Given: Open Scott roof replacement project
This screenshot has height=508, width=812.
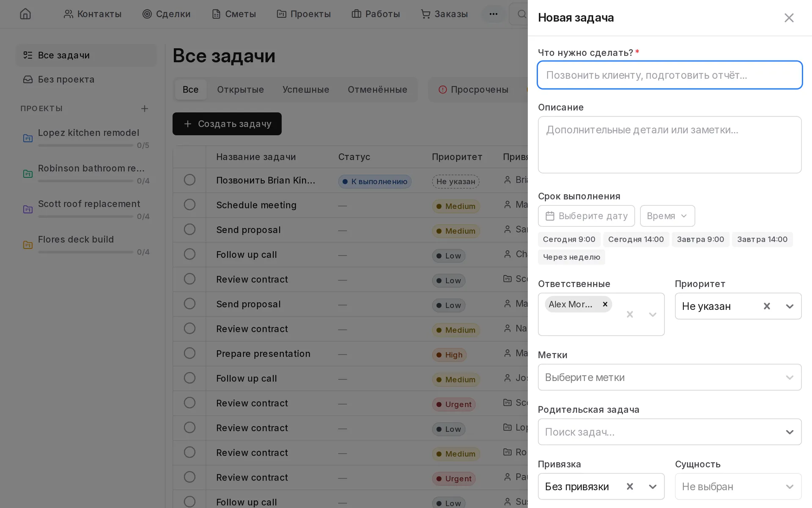Looking at the screenshot, I should pos(86,209).
